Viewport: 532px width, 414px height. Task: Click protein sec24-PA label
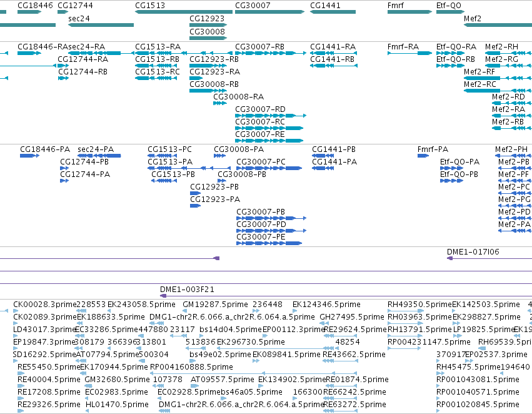click(x=96, y=149)
